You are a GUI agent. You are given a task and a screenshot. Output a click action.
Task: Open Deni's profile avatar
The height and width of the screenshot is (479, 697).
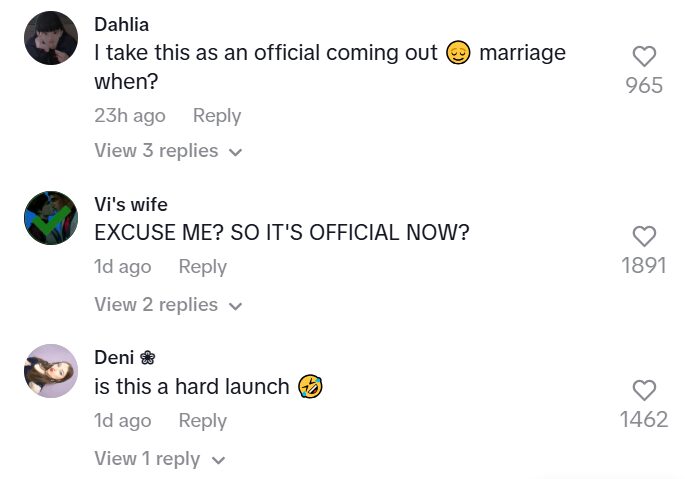tap(50, 372)
